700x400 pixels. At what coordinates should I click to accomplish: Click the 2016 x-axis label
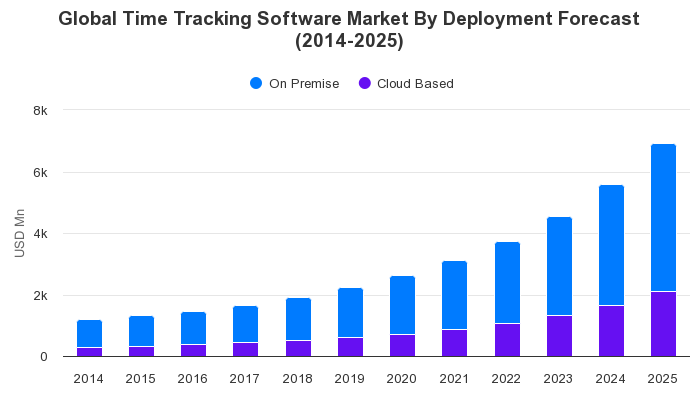coord(192,379)
